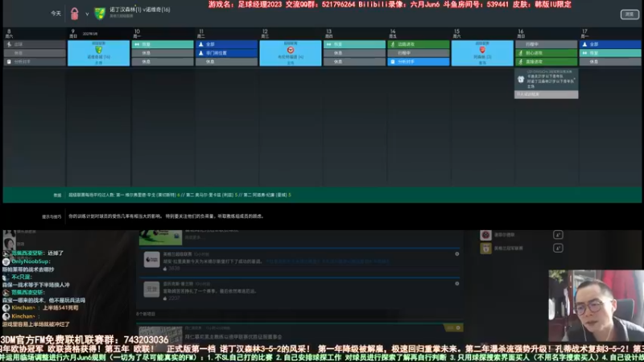Click cone icon on Tuesday 11th 全部 session
Image resolution: width=644 pixels, height=362 pixels.
(200, 44)
